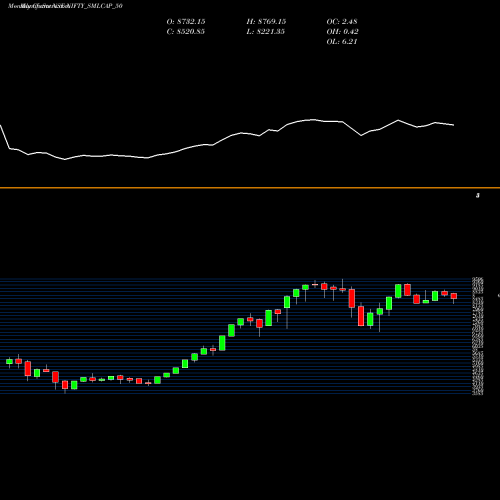500x500 pixels.
Task: Select the high value H: 8769.15
Action: (x=266, y=22)
